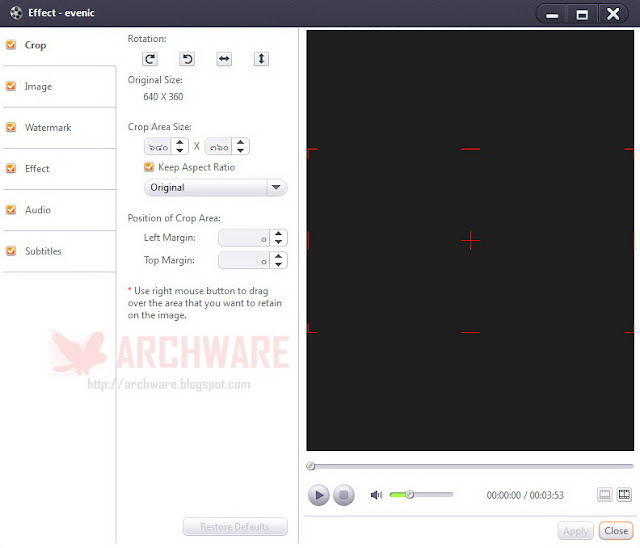Toggle the Effect checkbox
The width and height of the screenshot is (640, 548).
coord(11,169)
